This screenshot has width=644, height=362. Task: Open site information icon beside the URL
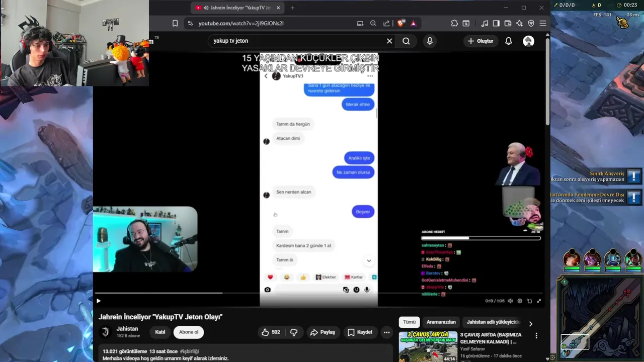coord(190,23)
